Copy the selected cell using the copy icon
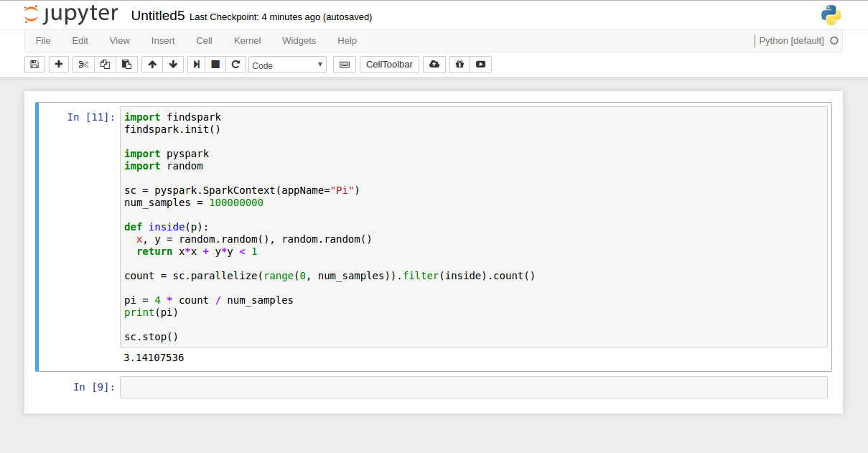Image resolution: width=868 pixels, height=453 pixels. (x=105, y=64)
